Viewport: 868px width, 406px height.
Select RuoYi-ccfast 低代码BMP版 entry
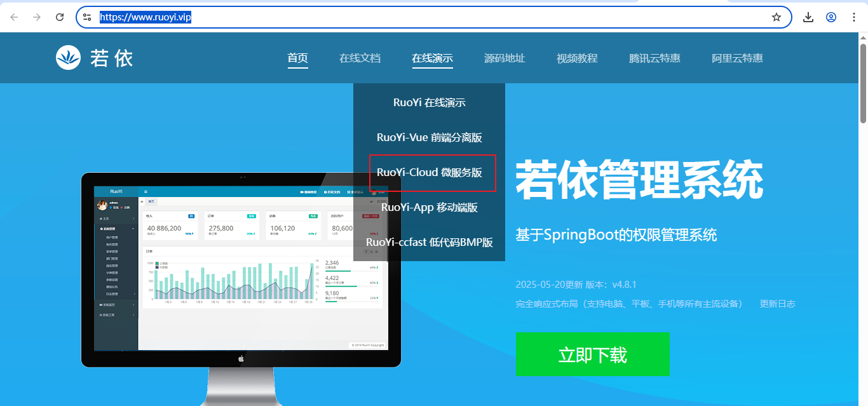430,242
